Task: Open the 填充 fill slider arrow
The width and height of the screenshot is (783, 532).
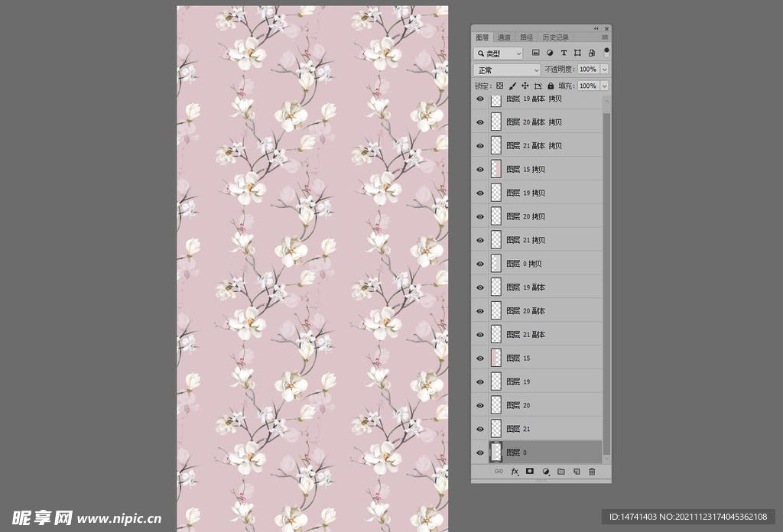Action: coord(605,86)
